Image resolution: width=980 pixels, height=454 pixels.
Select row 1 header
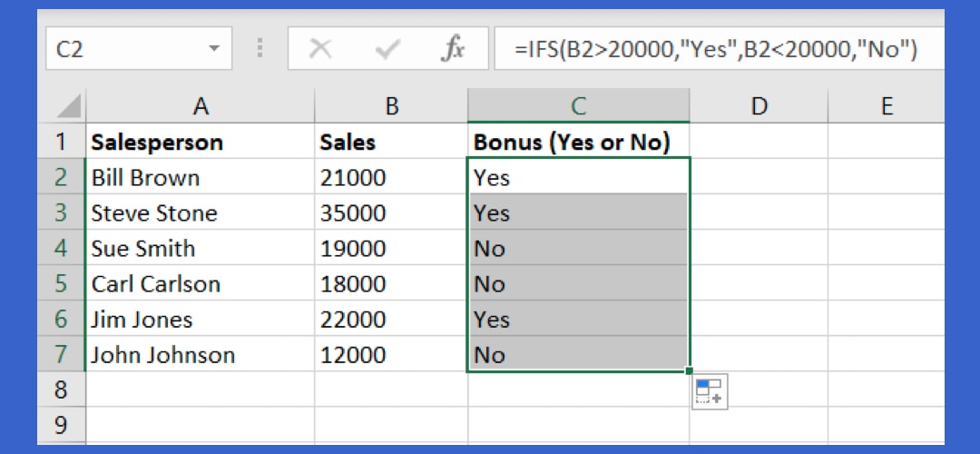62,142
